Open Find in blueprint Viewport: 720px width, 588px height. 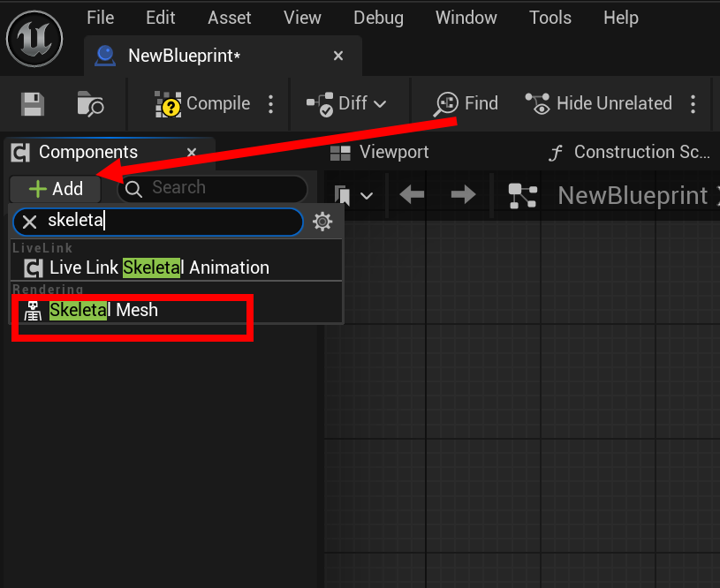466,103
